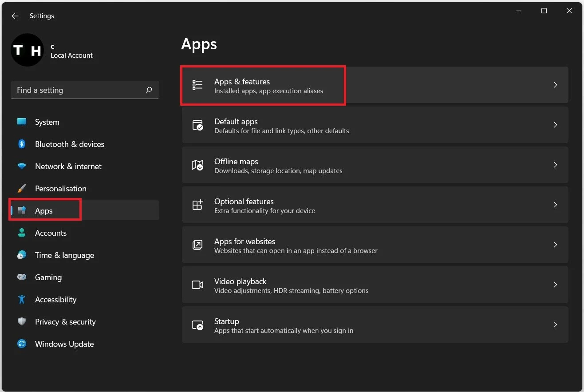Click 'Defaults for file and link types' text
Image resolution: width=584 pixels, height=392 pixels.
click(281, 131)
